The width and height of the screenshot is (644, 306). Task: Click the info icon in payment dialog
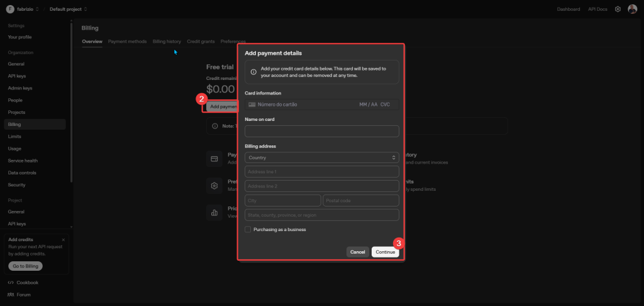253,72
